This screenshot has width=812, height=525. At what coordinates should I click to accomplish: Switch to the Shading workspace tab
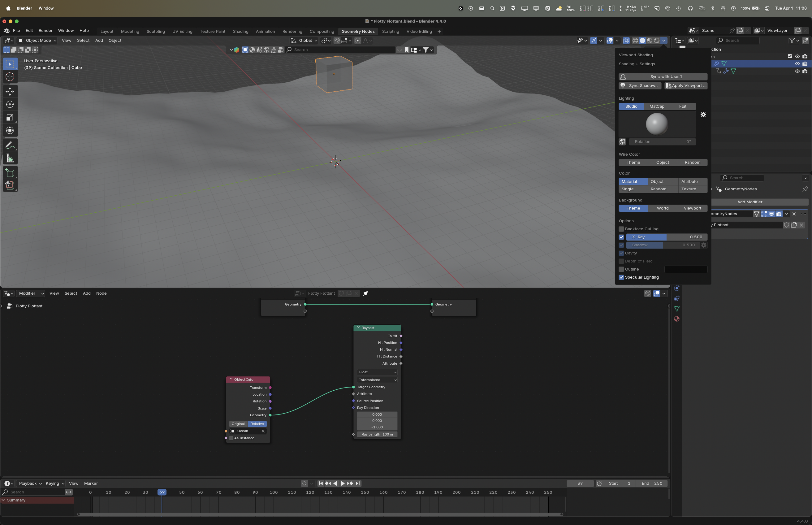pyautogui.click(x=240, y=31)
